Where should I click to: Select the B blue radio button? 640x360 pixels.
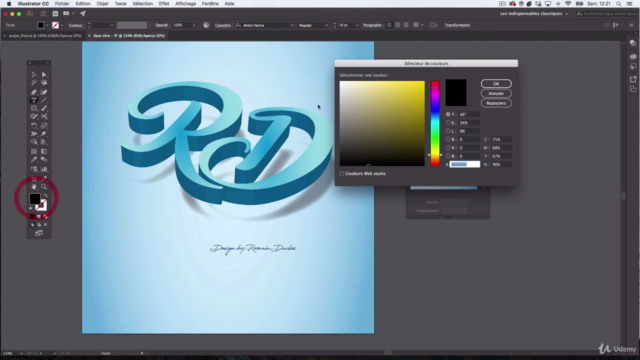(448, 156)
